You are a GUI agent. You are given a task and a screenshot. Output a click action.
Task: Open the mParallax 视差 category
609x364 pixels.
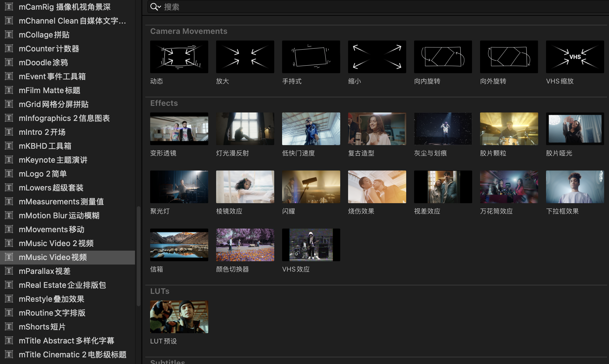pos(67,271)
